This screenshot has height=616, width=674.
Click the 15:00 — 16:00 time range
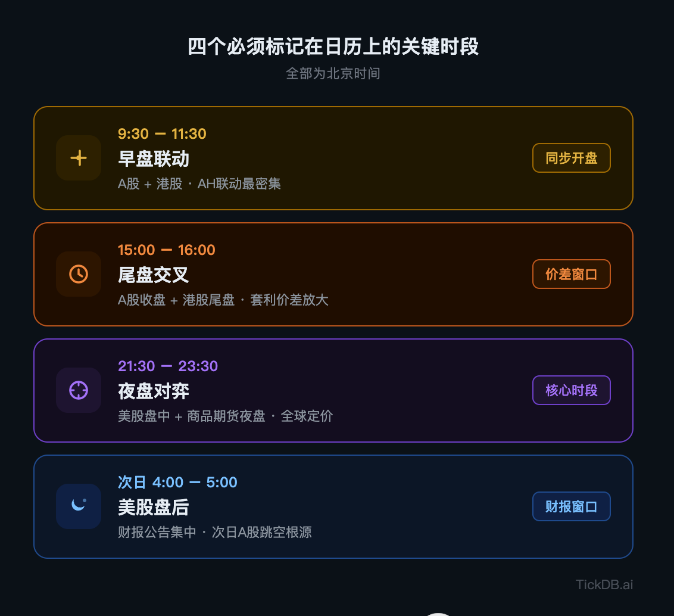pyautogui.click(x=167, y=250)
